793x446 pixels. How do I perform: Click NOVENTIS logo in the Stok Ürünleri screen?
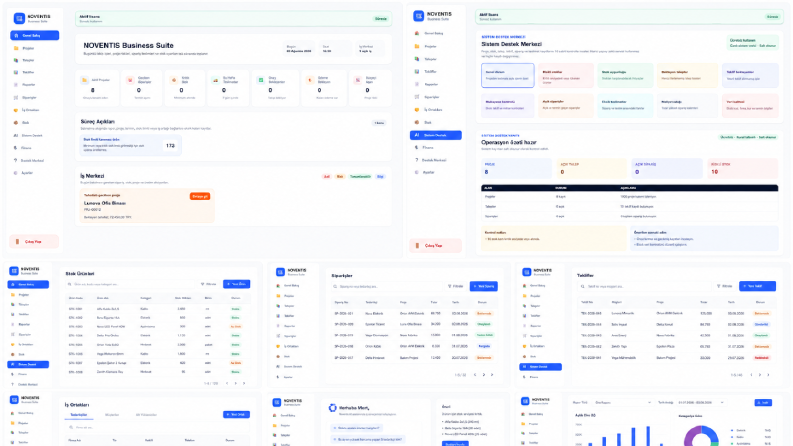[x=14, y=271]
